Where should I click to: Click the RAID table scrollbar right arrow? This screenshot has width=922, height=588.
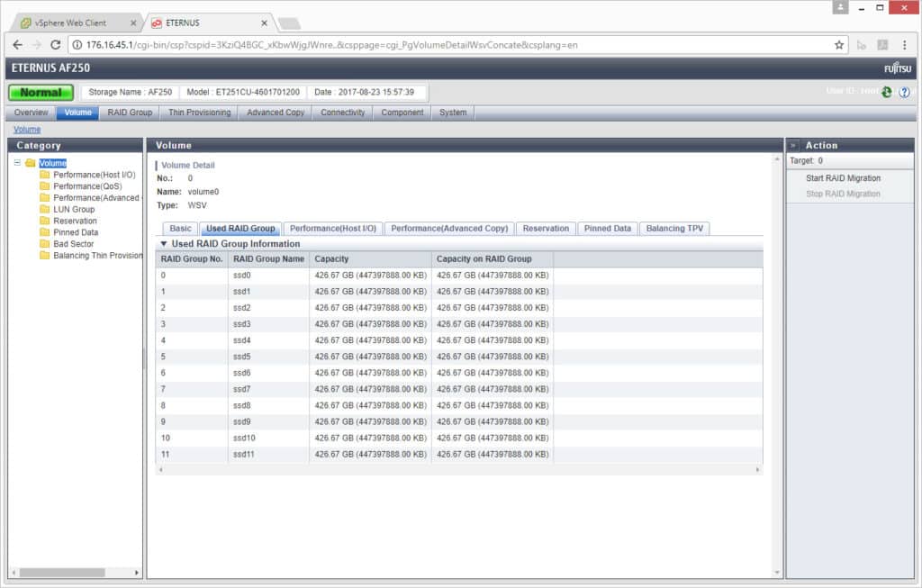(x=757, y=469)
